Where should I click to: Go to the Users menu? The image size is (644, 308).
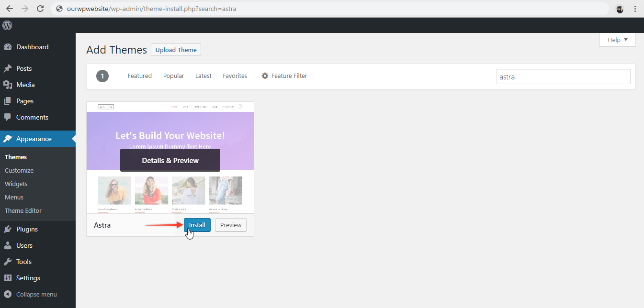38,245
